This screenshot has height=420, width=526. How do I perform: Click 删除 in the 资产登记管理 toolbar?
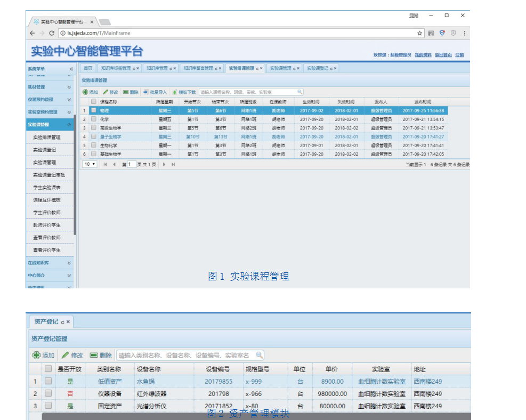(x=101, y=356)
